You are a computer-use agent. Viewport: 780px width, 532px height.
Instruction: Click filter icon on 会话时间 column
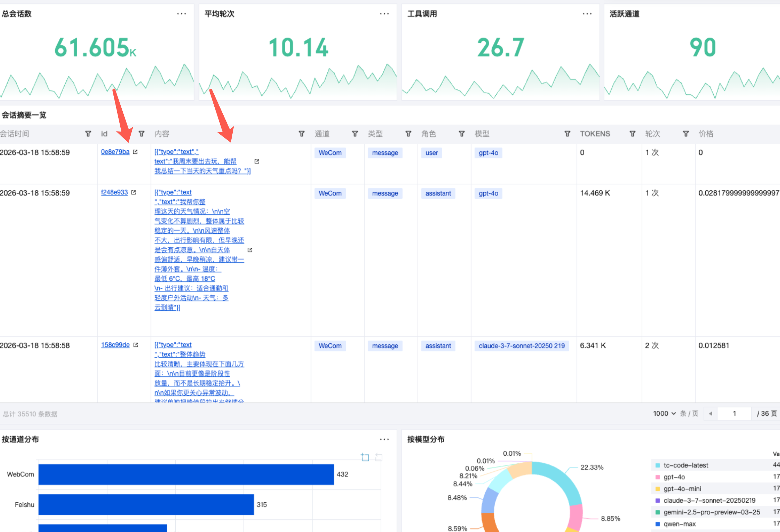point(88,134)
